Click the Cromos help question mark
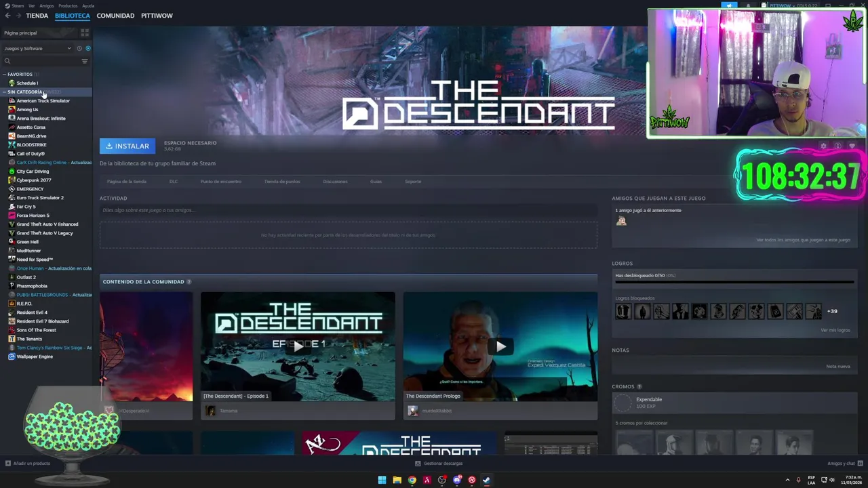 pos(639,387)
